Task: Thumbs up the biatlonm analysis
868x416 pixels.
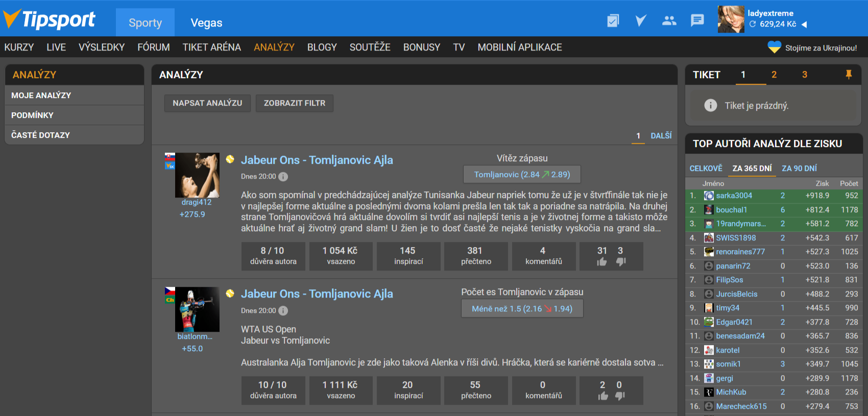Action: coord(603,396)
